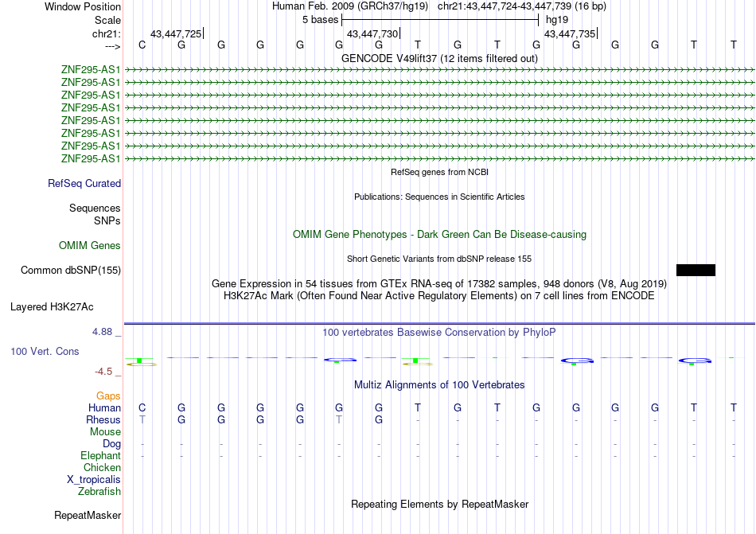Click 100 vertebrates Basewise Conservation by PhyloP title
The width and height of the screenshot is (756, 534).
(439, 333)
